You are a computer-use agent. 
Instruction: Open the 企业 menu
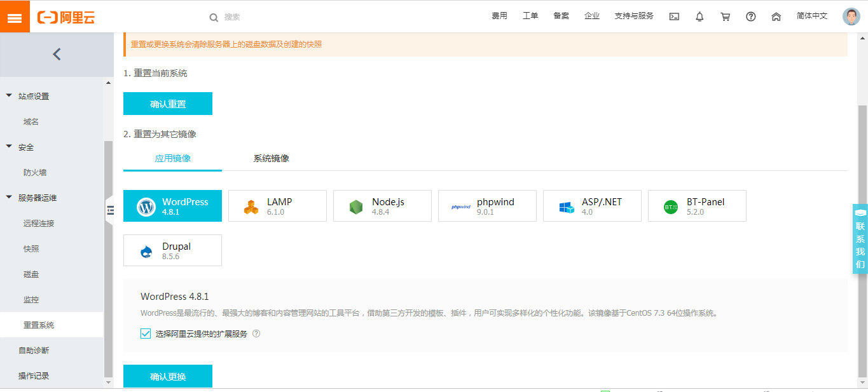tap(592, 16)
